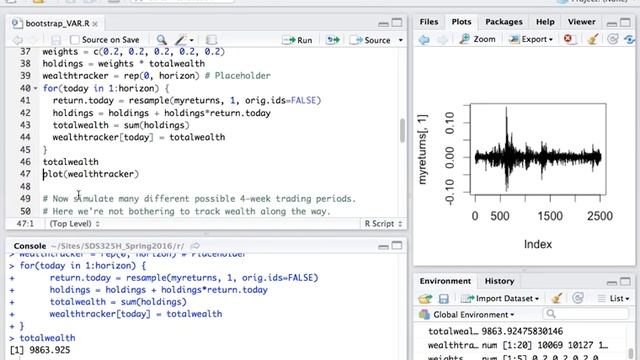
Task: Switch to the Files tab
Action: (x=429, y=22)
